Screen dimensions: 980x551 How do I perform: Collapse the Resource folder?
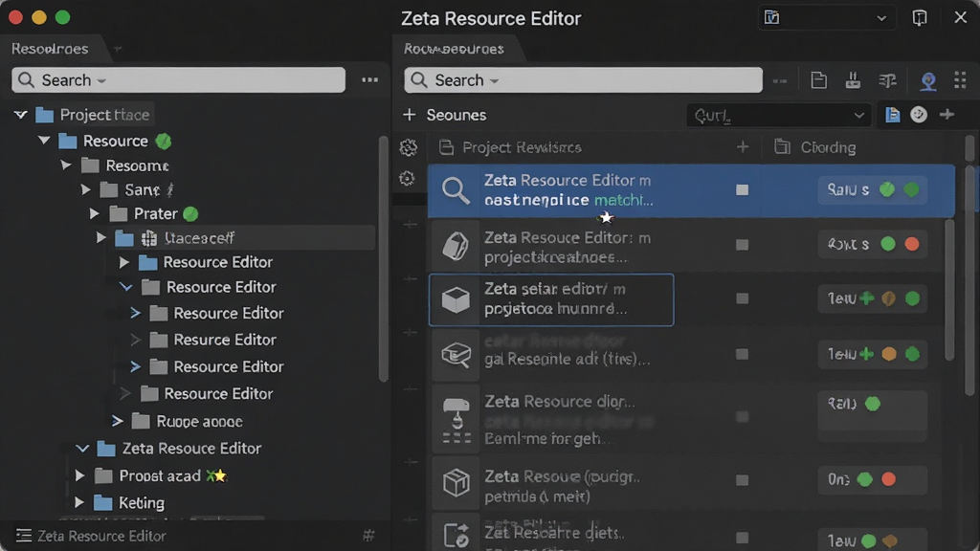(44, 141)
